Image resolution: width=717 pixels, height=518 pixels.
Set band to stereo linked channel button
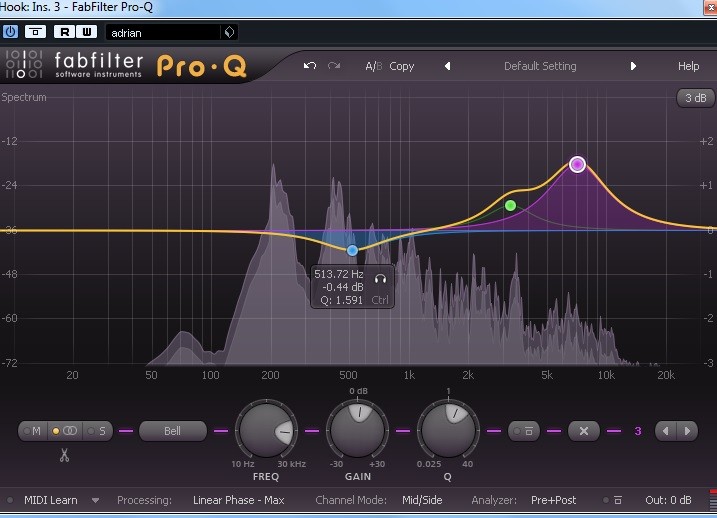click(x=65, y=431)
